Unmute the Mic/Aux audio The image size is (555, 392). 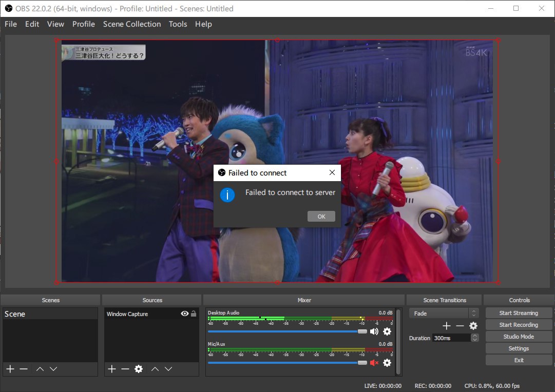click(x=374, y=363)
